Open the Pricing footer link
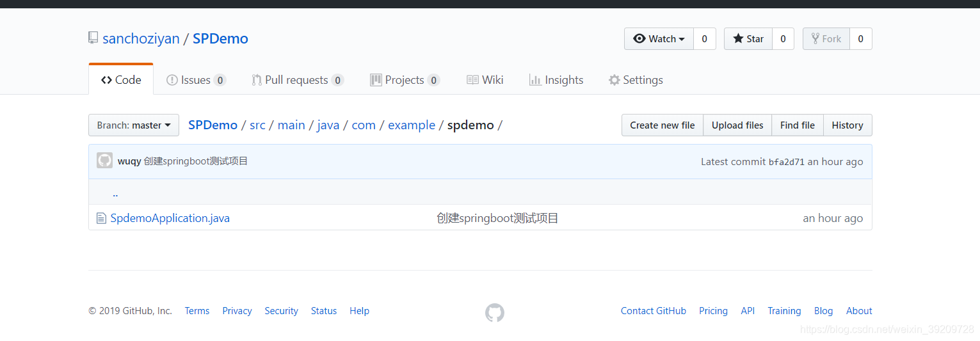The width and height of the screenshot is (980, 341). pos(713,311)
